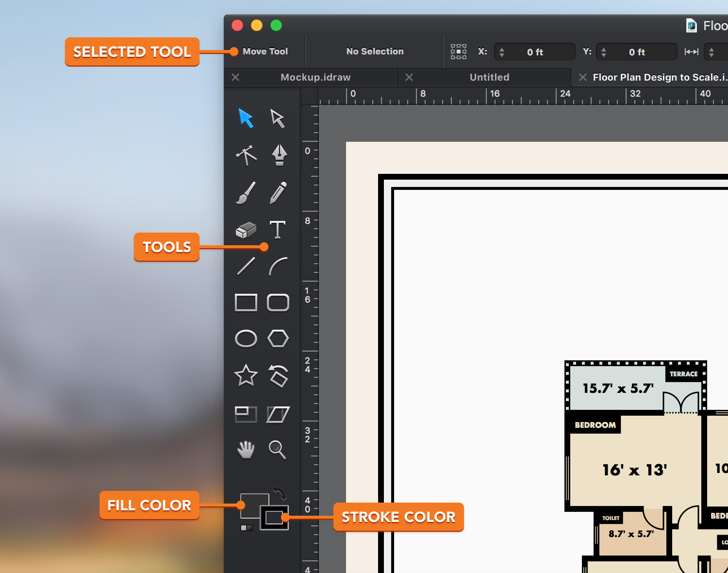
Task: Select the Eraser tool
Action: pos(246,230)
